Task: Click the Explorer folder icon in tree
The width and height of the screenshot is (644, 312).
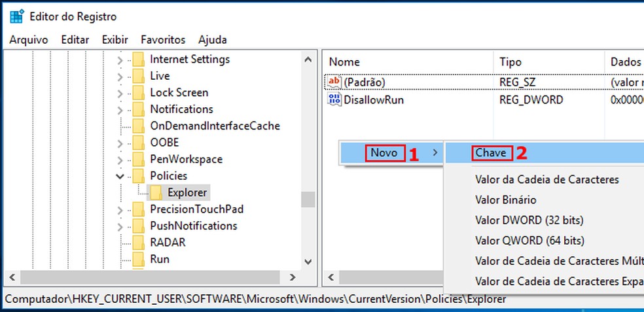Action: coord(156,192)
